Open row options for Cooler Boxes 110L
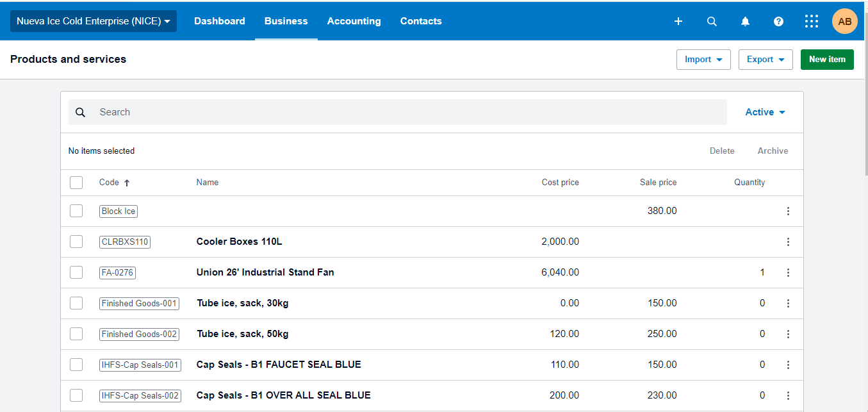Viewport: 868px width, 412px height. (x=788, y=242)
